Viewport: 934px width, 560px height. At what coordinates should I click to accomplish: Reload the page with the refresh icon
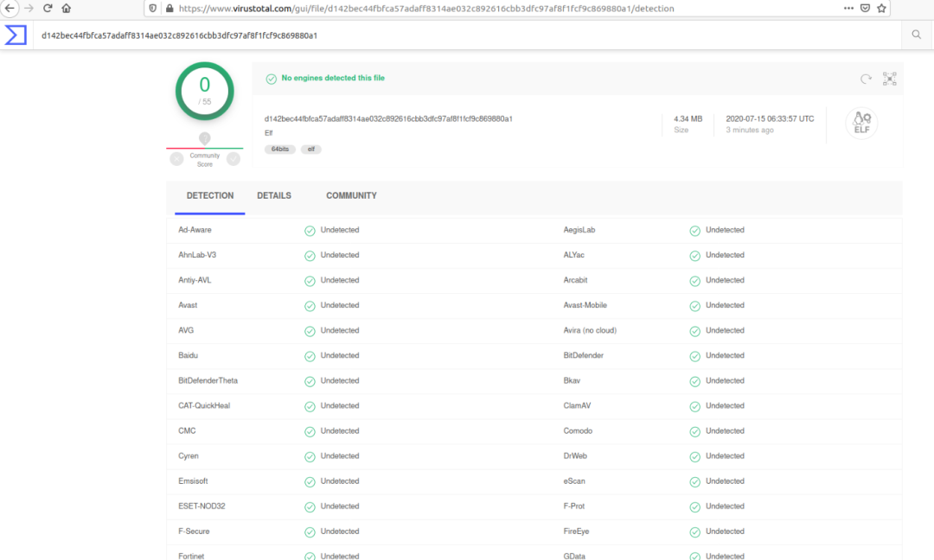click(x=48, y=9)
